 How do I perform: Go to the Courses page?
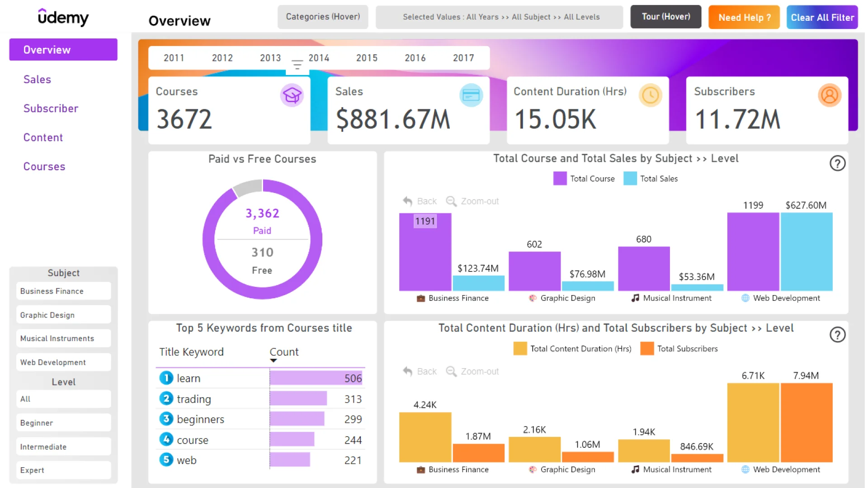[x=44, y=167]
